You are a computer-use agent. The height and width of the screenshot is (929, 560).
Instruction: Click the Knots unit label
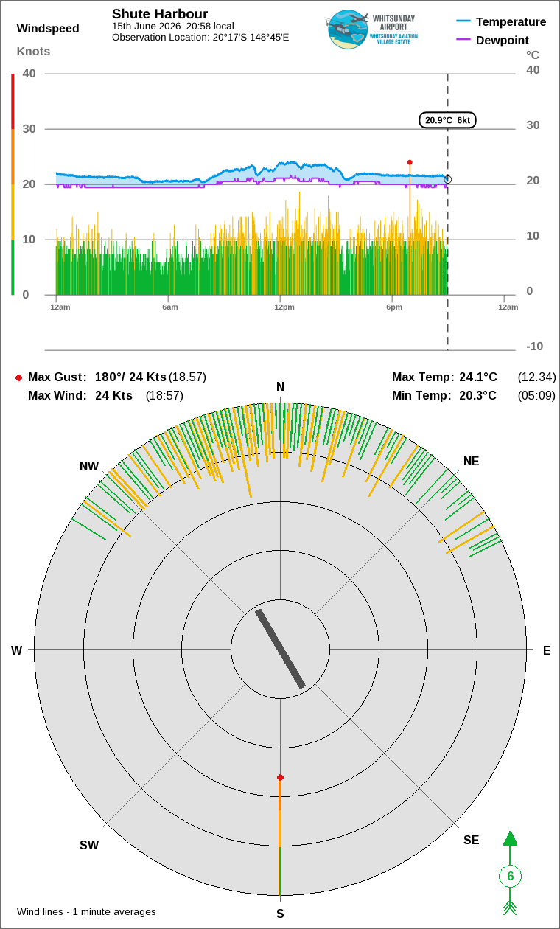click(x=34, y=51)
